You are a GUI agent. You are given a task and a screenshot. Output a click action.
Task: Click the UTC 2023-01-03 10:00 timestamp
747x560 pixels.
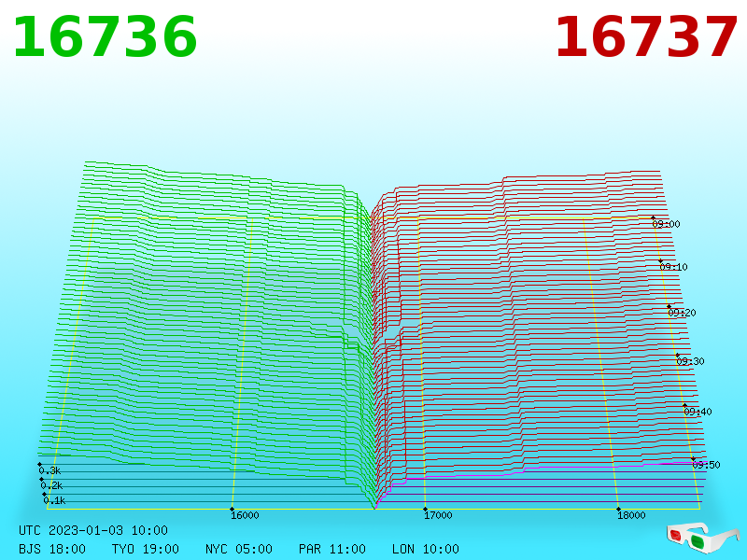coord(93,530)
